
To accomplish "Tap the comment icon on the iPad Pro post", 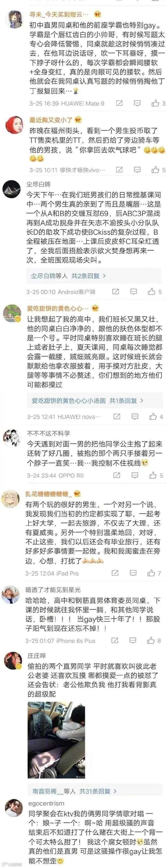I will click(133, 573).
